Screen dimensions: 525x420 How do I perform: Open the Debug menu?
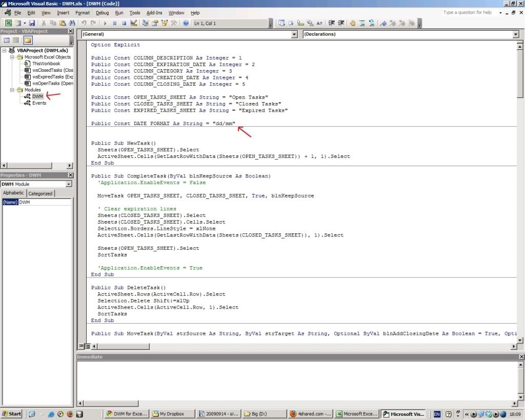(x=102, y=12)
